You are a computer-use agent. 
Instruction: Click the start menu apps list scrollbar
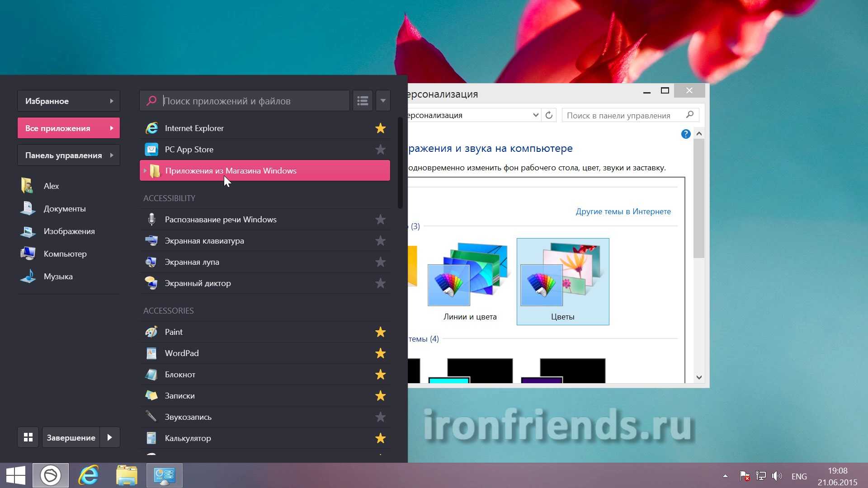point(400,163)
